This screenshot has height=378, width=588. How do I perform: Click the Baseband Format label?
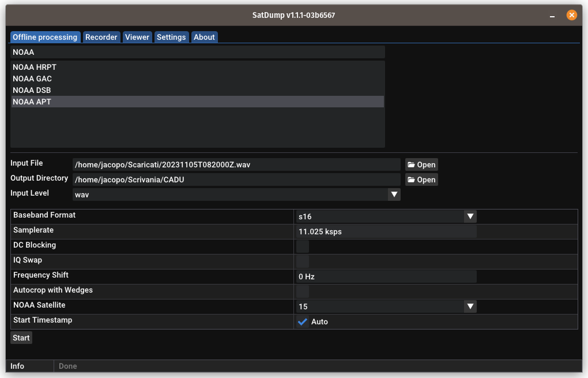pyautogui.click(x=44, y=215)
